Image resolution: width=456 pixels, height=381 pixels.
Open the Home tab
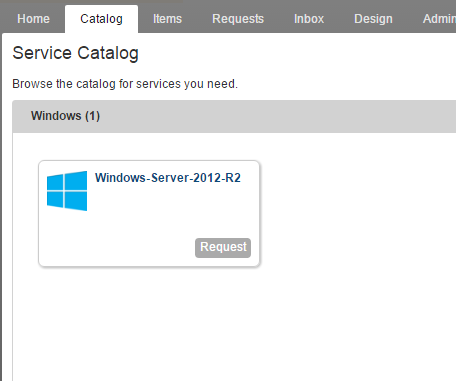click(x=33, y=19)
